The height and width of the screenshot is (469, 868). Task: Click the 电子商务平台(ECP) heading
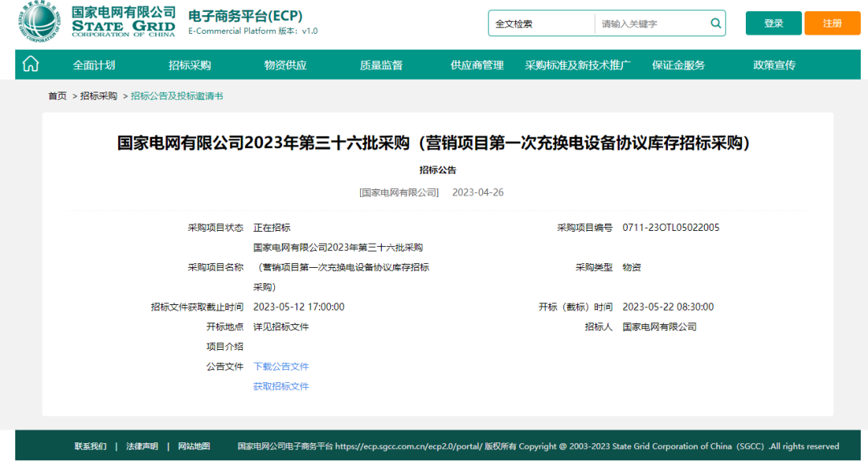[x=246, y=15]
